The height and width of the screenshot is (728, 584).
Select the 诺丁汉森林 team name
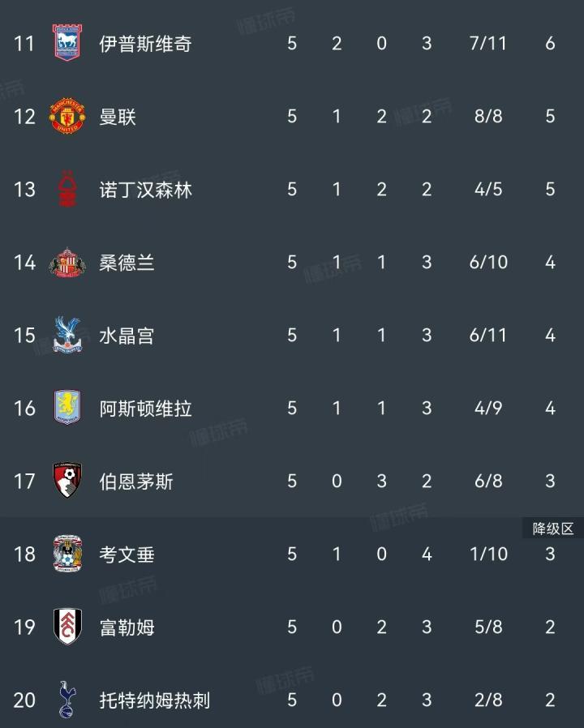(145, 190)
